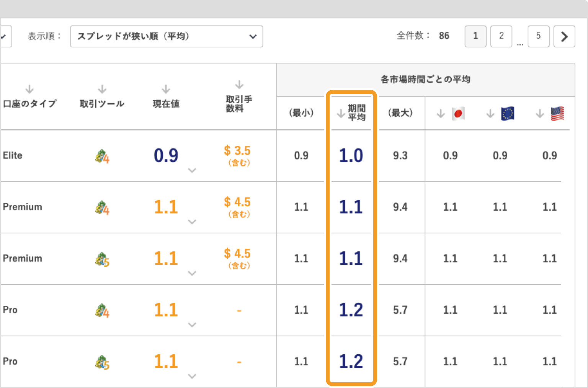
Task: Click sort arrow above 取引ツール column
Action: point(102,90)
